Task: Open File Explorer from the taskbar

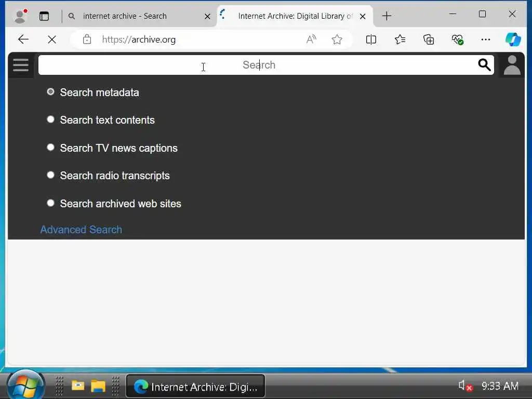Action: click(x=98, y=386)
